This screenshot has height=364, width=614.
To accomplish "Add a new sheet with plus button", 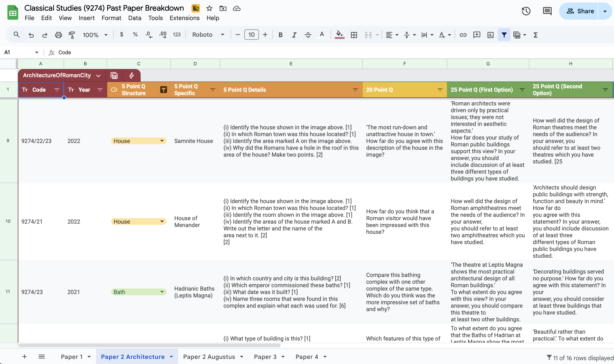I will click(x=24, y=357).
